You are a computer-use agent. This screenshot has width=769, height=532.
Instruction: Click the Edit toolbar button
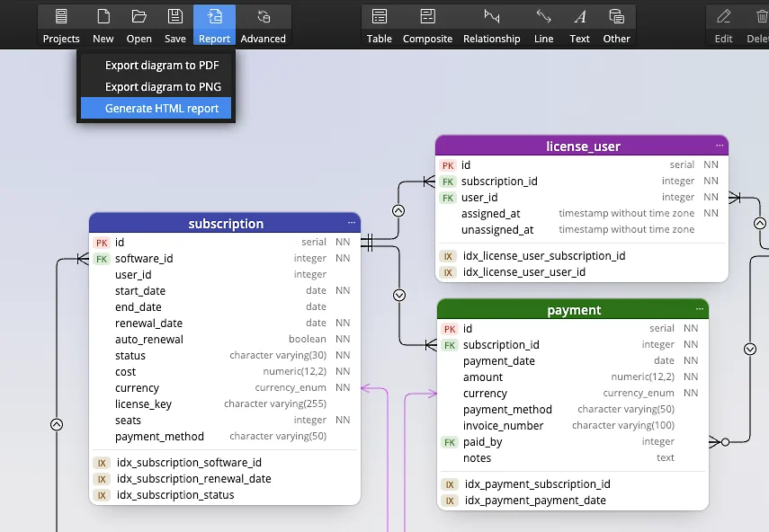pos(723,25)
